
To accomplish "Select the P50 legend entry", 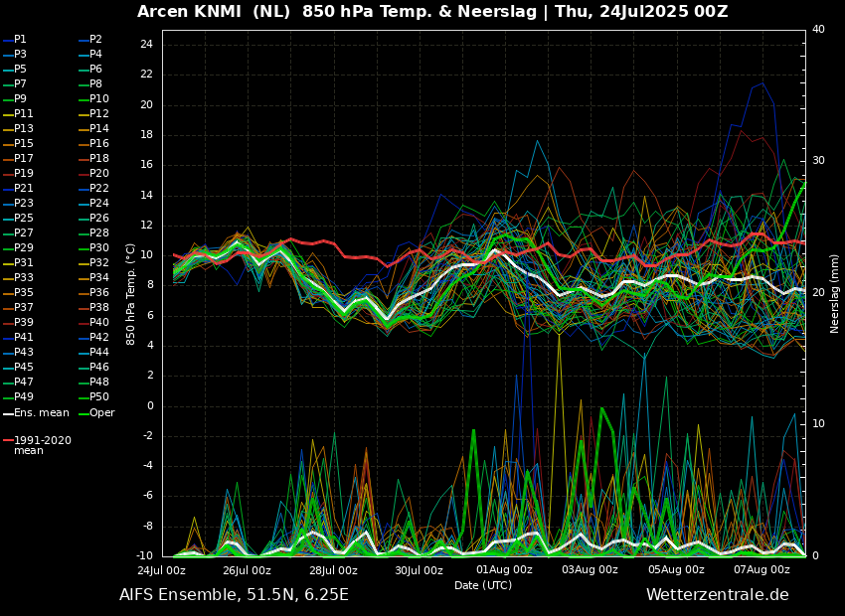I will click(98, 397).
